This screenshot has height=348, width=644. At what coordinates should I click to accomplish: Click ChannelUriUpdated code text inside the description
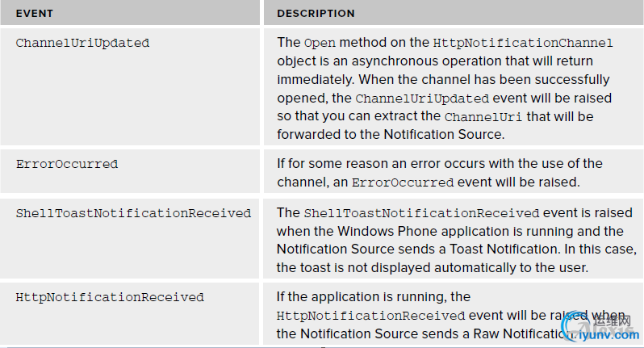[421, 99]
